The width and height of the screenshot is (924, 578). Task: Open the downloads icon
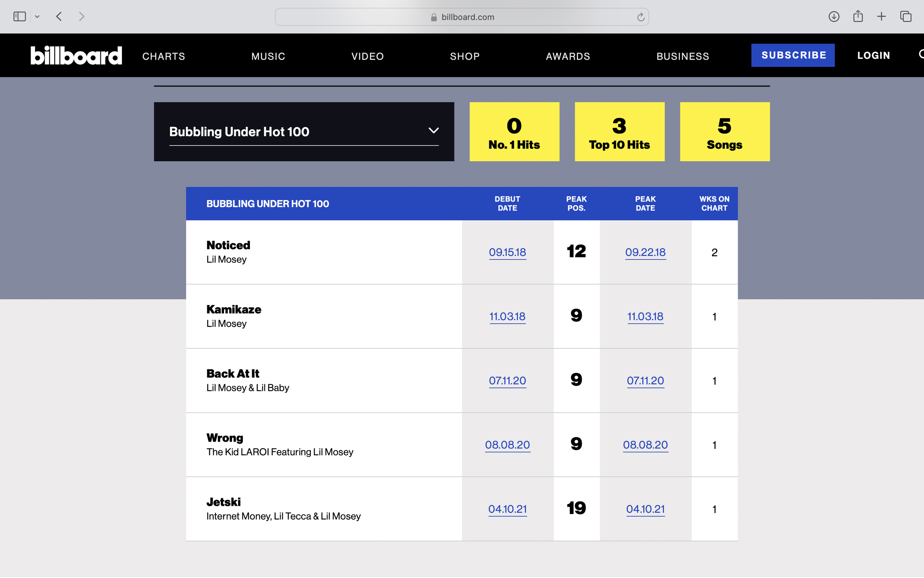[834, 16]
